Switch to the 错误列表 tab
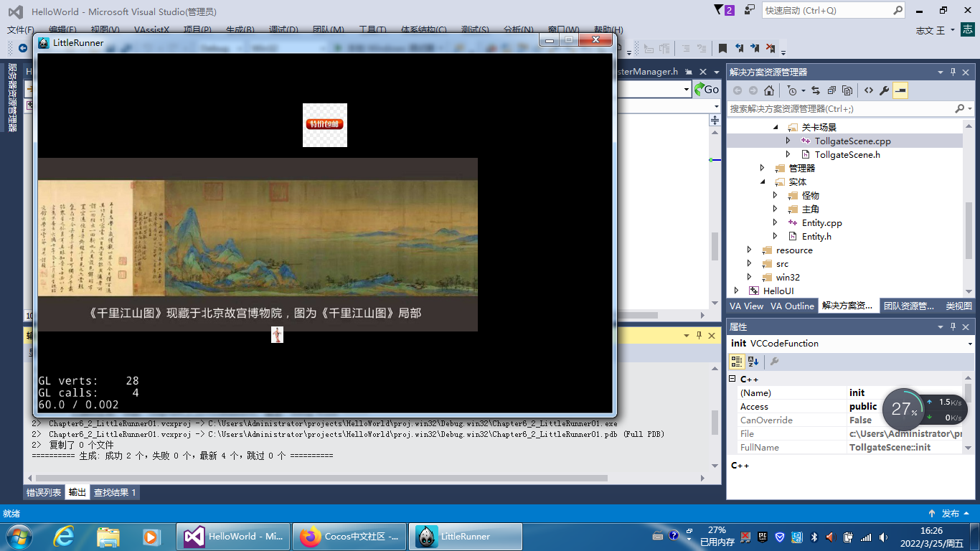 (44, 492)
